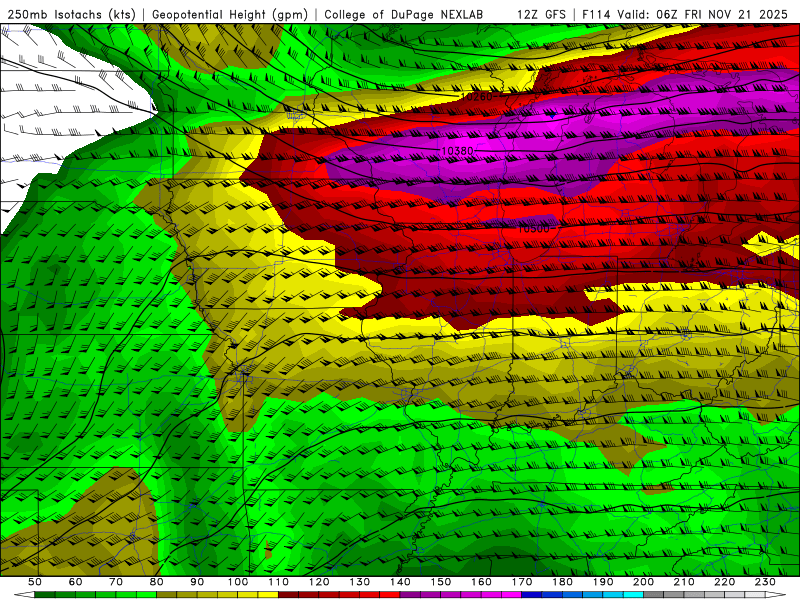This screenshot has width=800, height=600.
Task: Select the dark red swatch under the 110 label
Action: pyautogui.click(x=288, y=595)
